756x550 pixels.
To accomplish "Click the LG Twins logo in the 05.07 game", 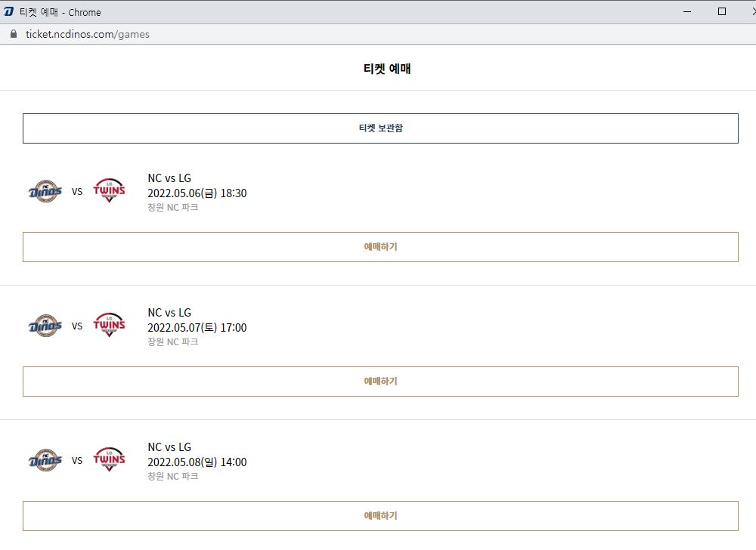I will pos(109,325).
